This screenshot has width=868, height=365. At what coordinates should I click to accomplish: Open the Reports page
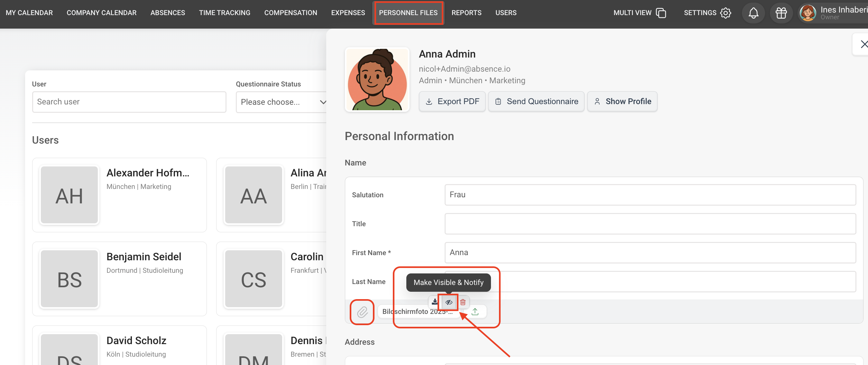(x=466, y=13)
